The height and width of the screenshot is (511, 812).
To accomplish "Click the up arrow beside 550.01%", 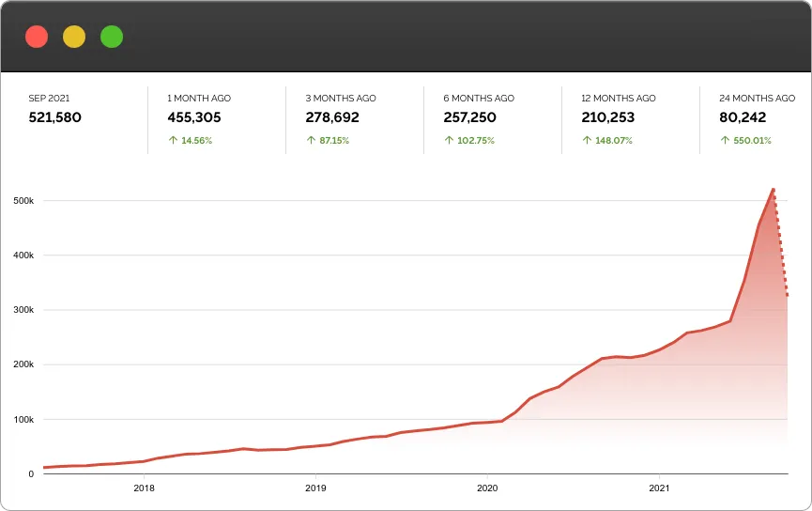I will (724, 141).
